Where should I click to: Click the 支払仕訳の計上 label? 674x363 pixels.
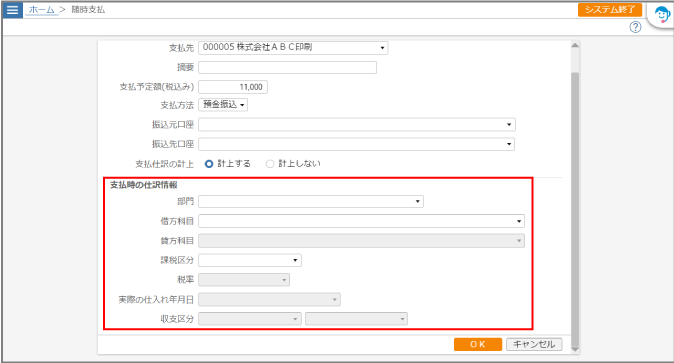tap(165, 164)
